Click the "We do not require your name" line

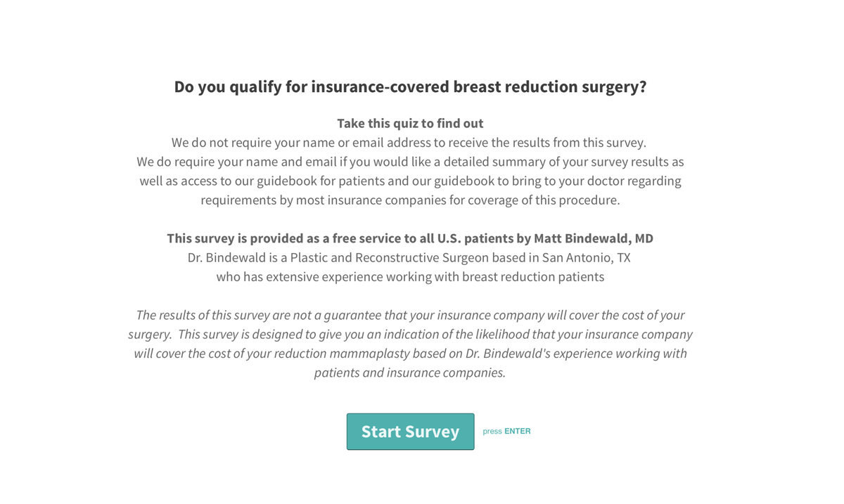click(409, 143)
